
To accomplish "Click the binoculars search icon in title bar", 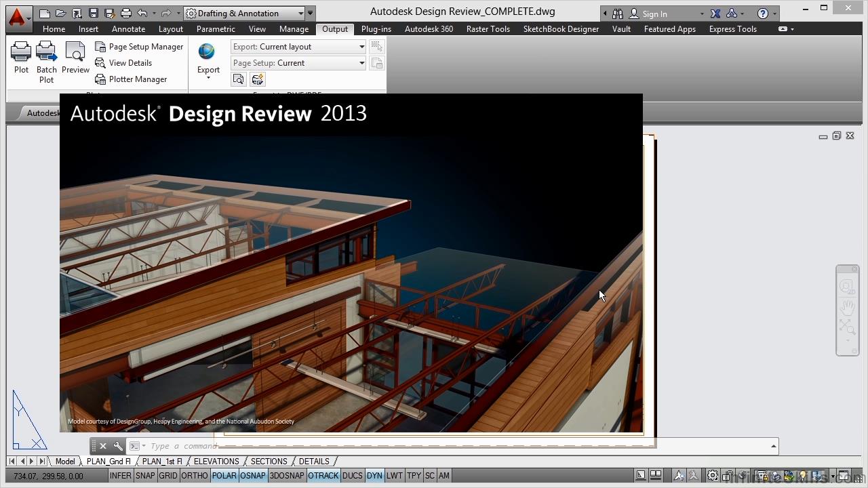I will [x=617, y=14].
